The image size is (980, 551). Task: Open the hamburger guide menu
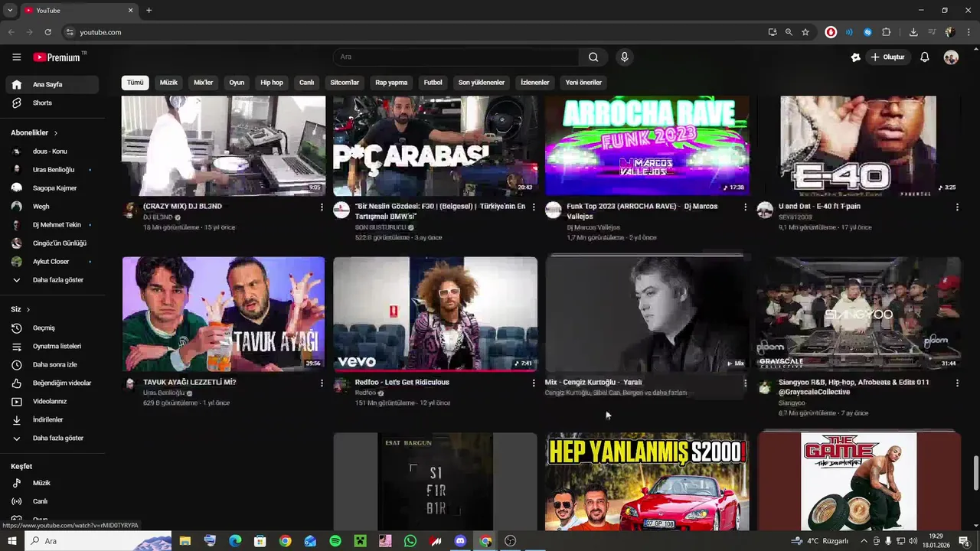point(16,57)
